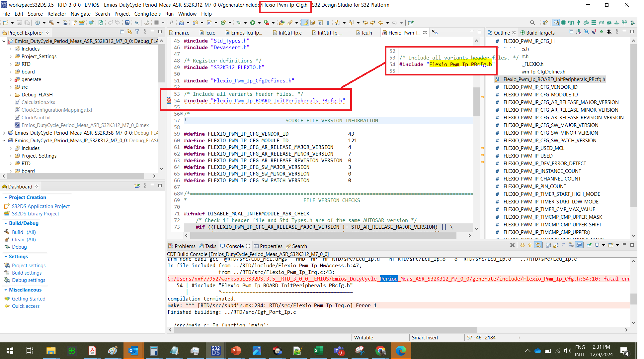644x359 pixels.
Task: Select the Build hammer icon in toolbar
Action: 52,22
